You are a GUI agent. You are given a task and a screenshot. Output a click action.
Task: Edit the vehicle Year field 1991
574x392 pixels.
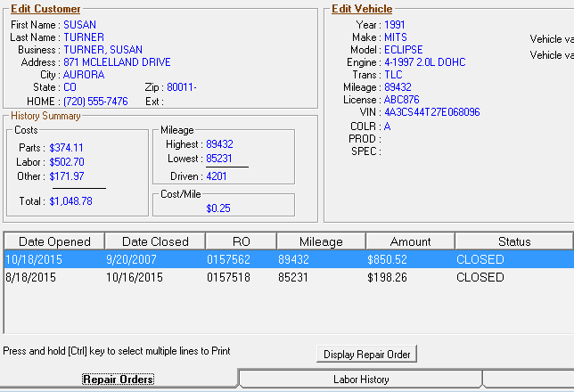(x=395, y=25)
